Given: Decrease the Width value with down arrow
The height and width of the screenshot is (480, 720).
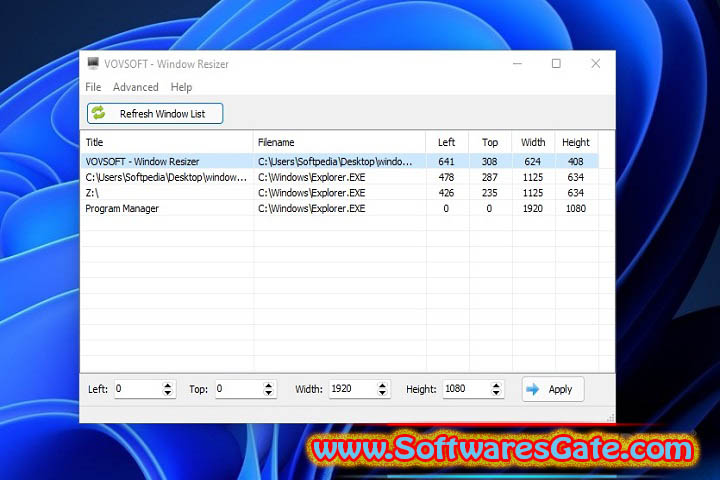Looking at the screenshot, I should [382, 393].
